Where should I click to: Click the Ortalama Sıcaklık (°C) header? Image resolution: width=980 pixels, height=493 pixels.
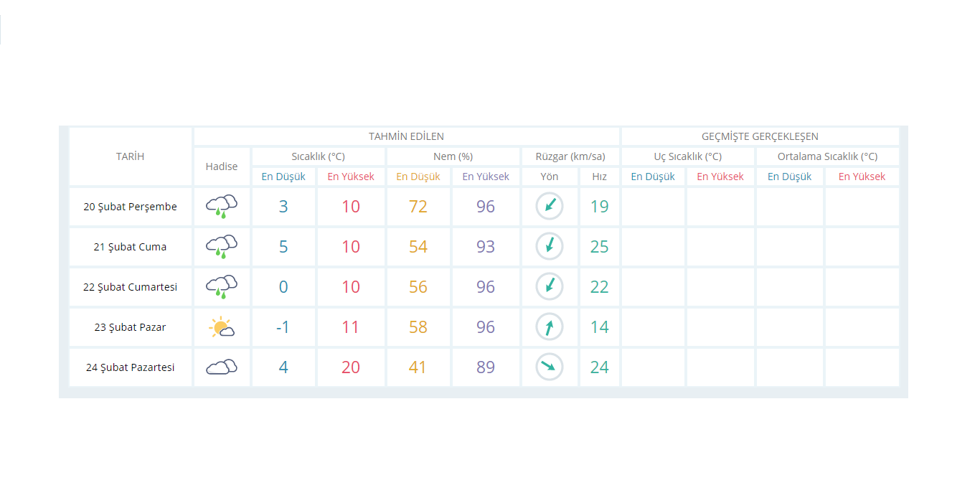[x=827, y=156]
